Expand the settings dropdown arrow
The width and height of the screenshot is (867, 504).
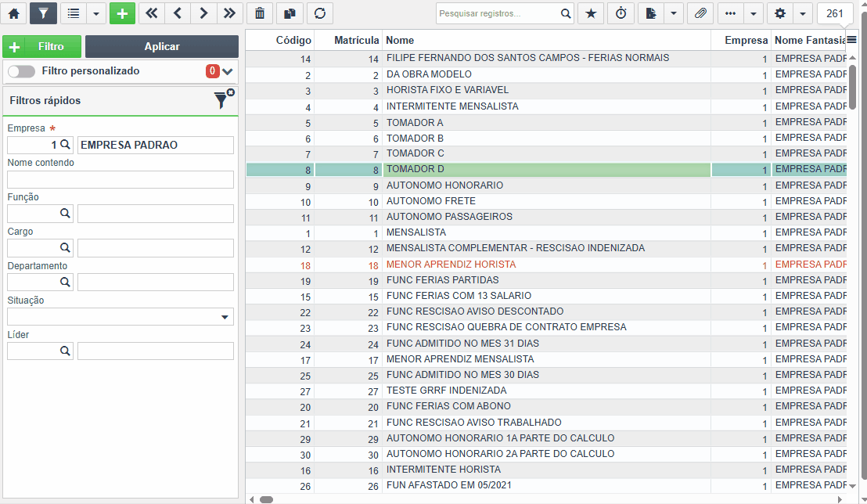point(803,13)
